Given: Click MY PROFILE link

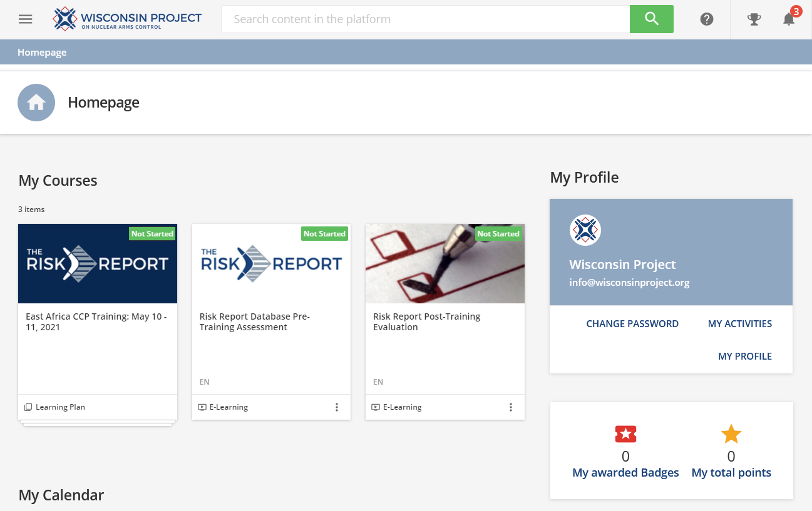Looking at the screenshot, I should click(x=745, y=357).
